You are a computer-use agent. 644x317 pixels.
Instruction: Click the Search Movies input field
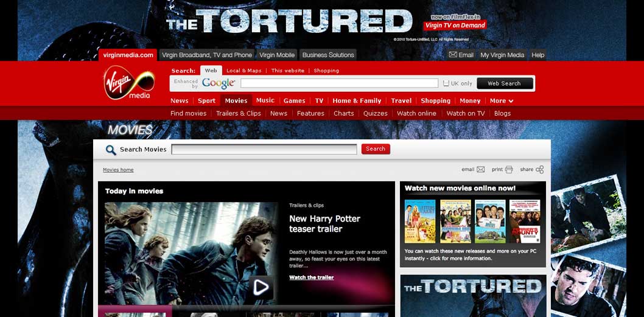point(264,150)
